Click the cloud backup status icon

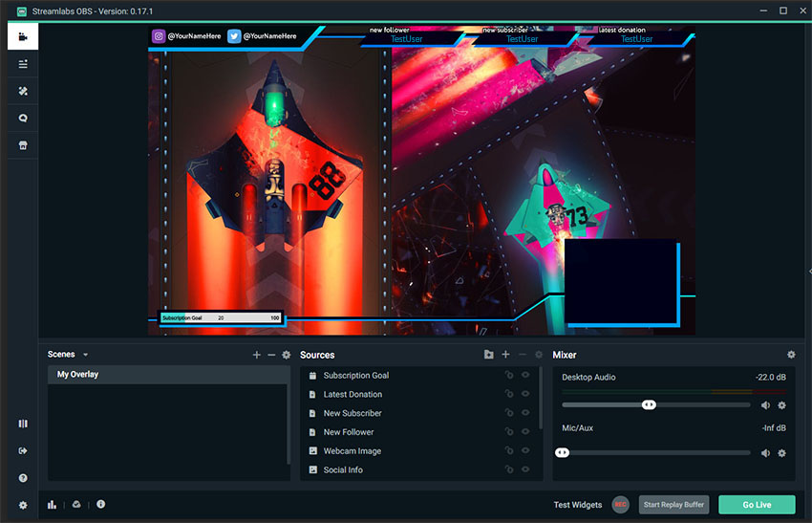[x=76, y=504]
